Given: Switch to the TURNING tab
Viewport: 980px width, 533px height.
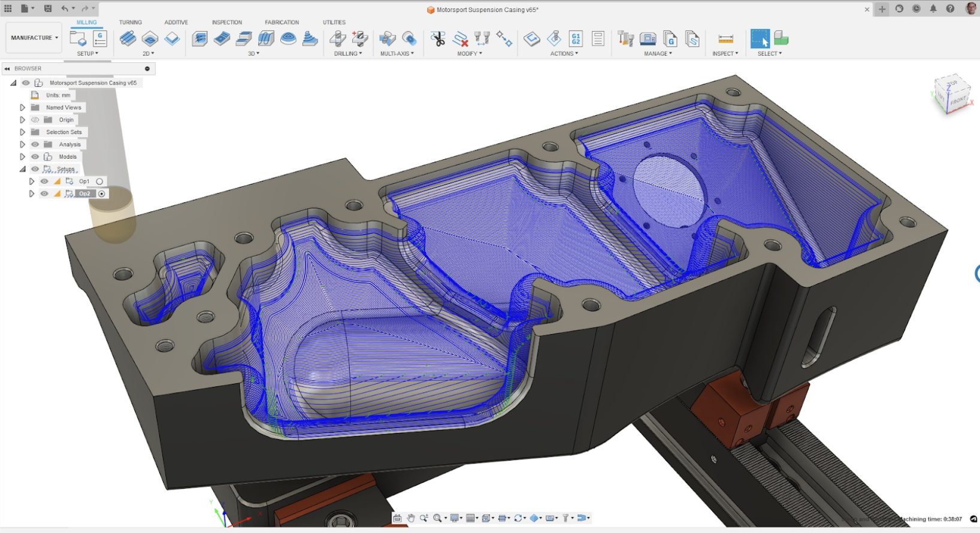Looking at the screenshot, I should pyautogui.click(x=130, y=22).
